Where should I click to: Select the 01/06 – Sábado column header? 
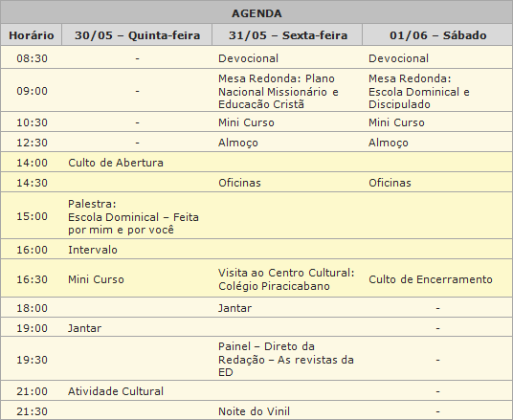click(437, 35)
